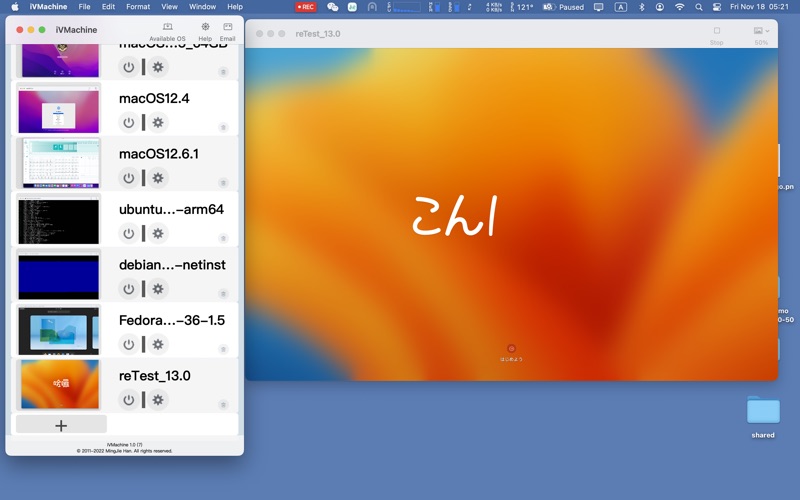Viewport: 800px width, 500px height.
Task: Open the input source A indicator
Action: (620, 7)
